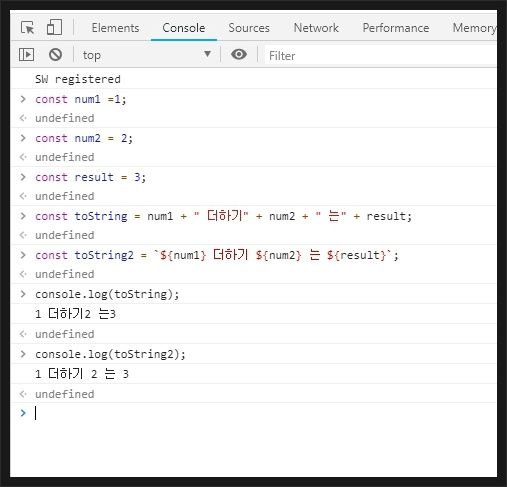Click the 'const result = 3;' entry

pyautogui.click(x=90, y=177)
